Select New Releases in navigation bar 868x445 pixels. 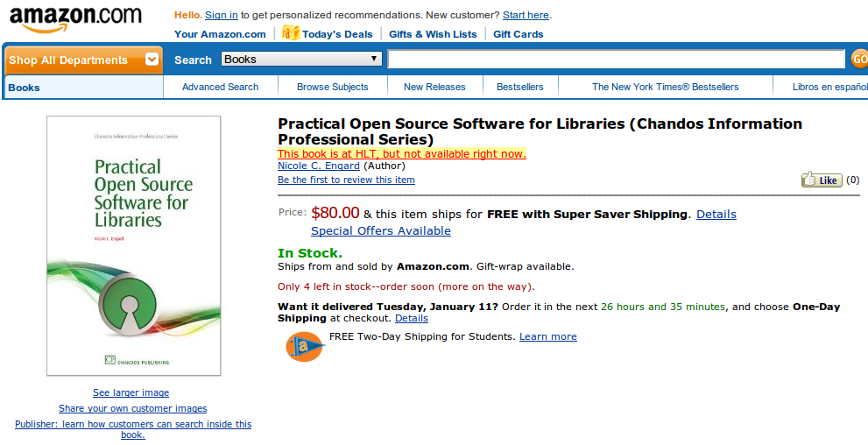434,87
